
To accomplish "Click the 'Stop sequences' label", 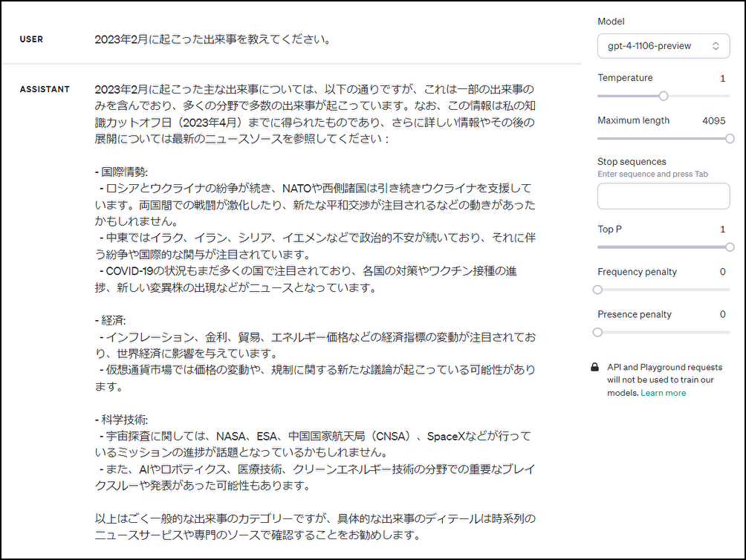I will (632, 162).
